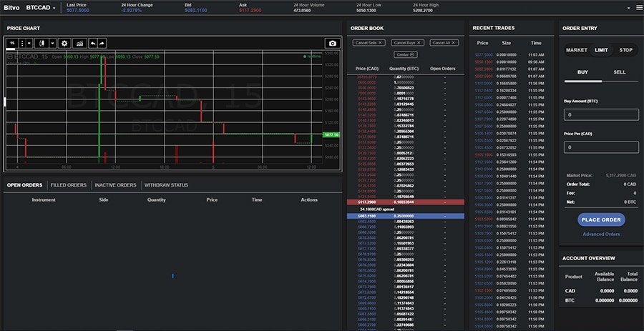Switch to the Filled Orders tab
The width and height of the screenshot is (644, 331).
click(x=69, y=185)
